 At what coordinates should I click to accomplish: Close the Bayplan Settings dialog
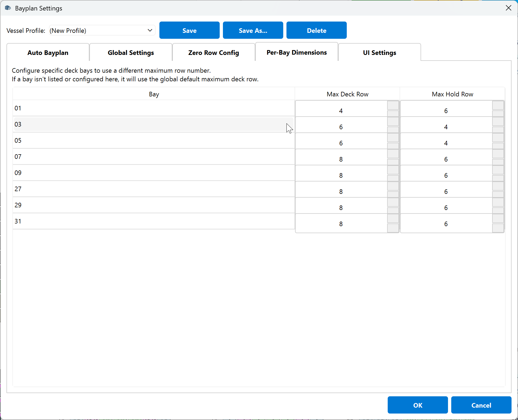(508, 8)
